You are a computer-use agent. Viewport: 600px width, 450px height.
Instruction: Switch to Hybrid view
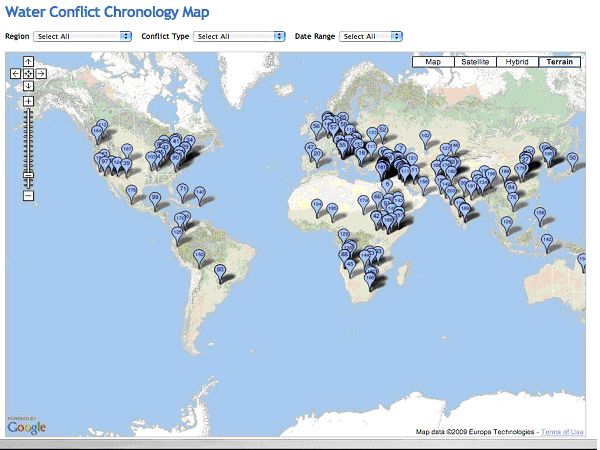tap(517, 62)
